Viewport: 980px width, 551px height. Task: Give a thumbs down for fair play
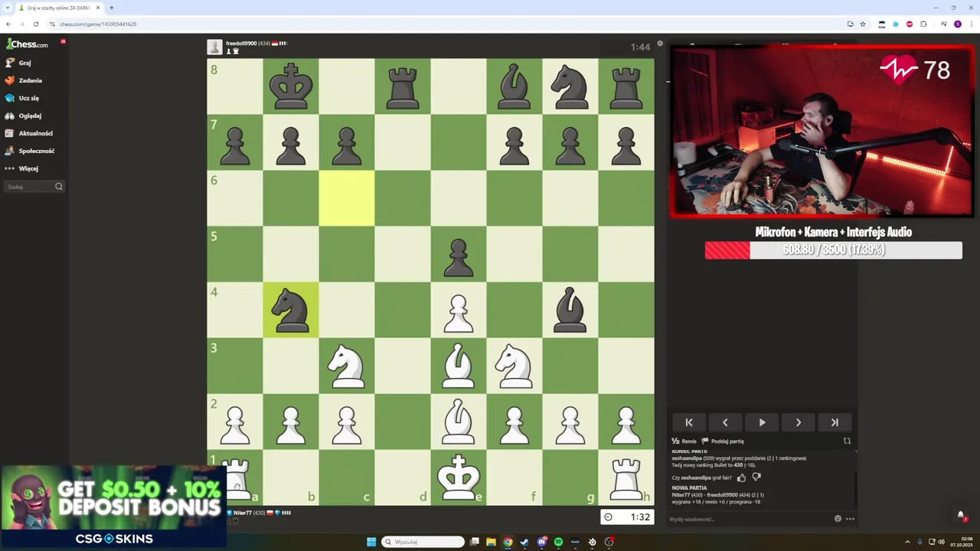756,478
